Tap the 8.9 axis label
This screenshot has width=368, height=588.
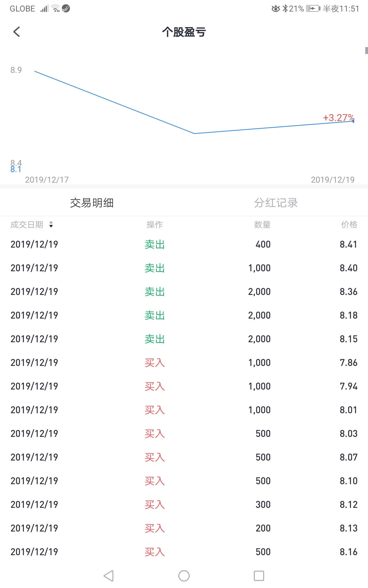pos(16,70)
